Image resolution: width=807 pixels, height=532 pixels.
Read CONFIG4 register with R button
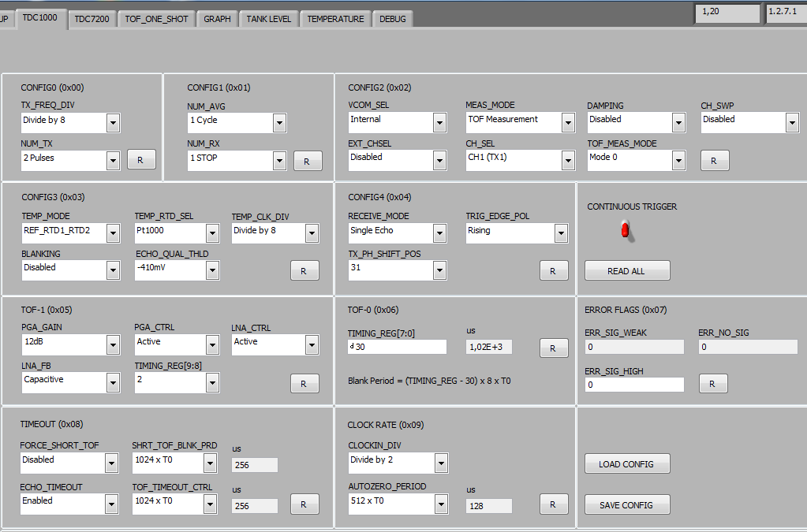click(553, 270)
